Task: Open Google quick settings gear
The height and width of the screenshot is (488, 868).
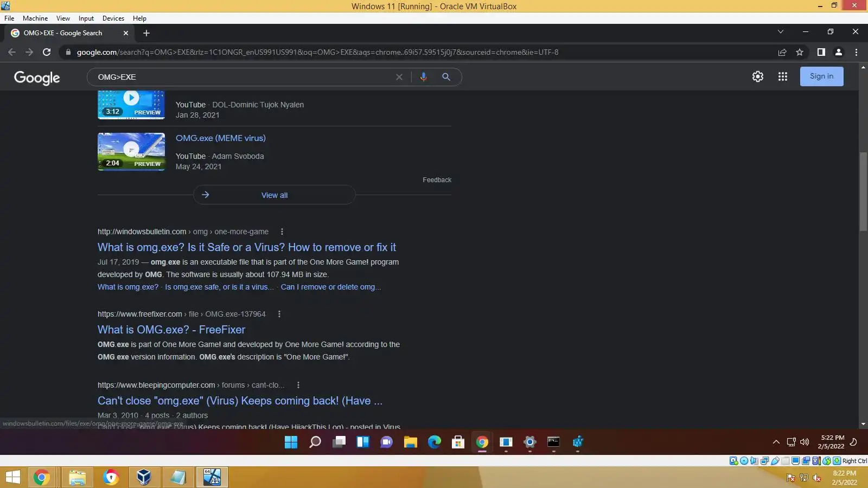Action: point(758,76)
